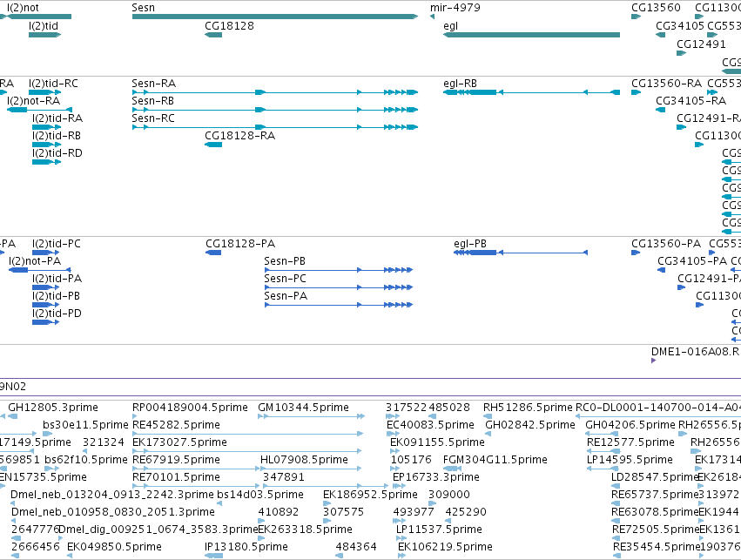
Task: Open the RH51286.5prime EST
Action: click(488, 416)
